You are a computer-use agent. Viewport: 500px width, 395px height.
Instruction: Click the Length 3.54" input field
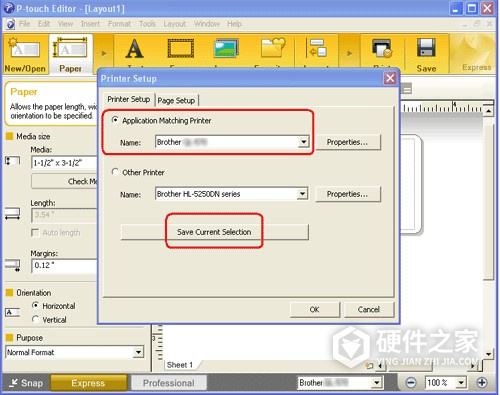(x=64, y=215)
